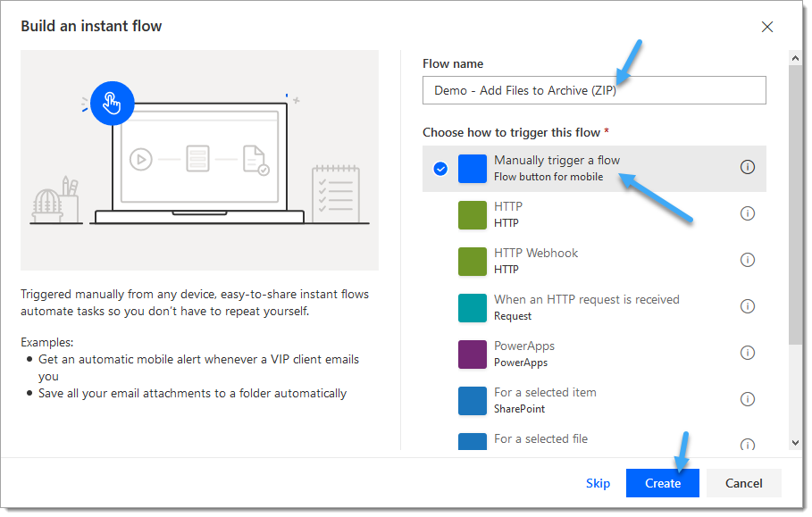Click info icon for selected item trigger
Screen dimensions: 812x517
(x=747, y=399)
